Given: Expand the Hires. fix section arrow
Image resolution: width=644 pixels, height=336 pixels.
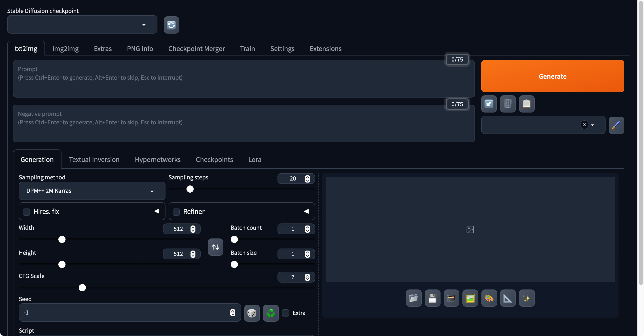Looking at the screenshot, I should click(157, 211).
